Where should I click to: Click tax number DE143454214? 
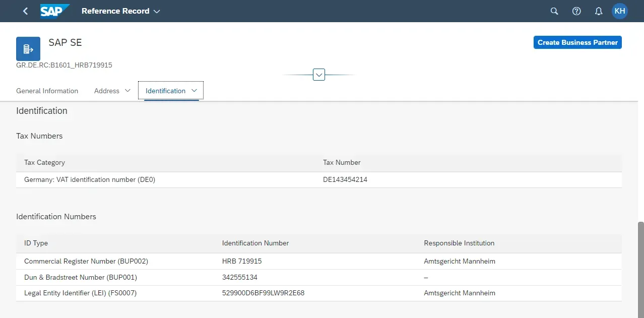(345, 179)
